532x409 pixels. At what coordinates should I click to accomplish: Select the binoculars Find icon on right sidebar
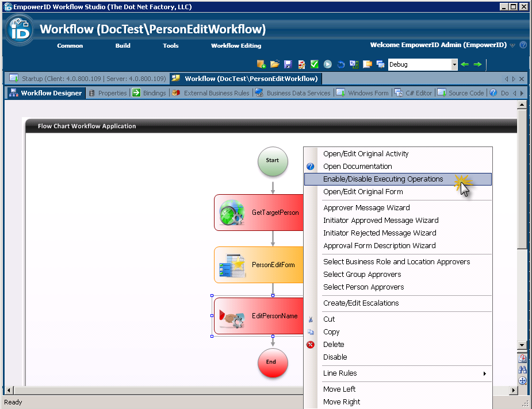[x=522, y=369]
